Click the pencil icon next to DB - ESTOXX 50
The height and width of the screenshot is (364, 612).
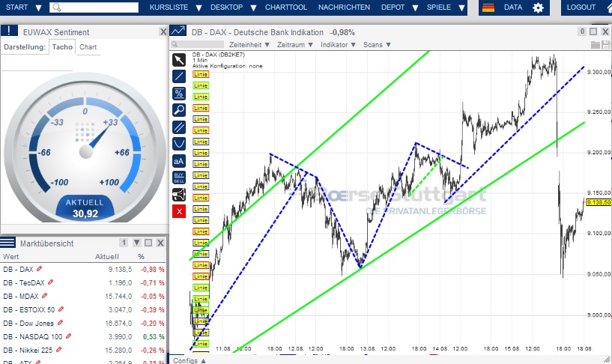coord(61,309)
